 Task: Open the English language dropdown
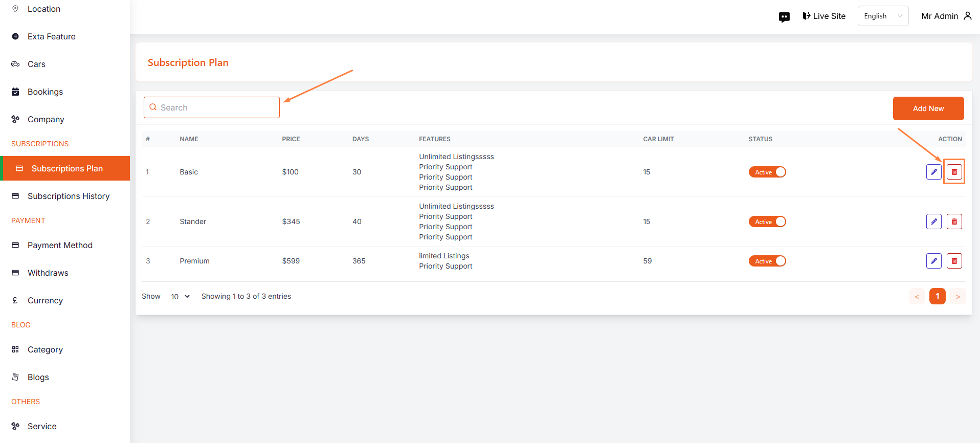[883, 16]
